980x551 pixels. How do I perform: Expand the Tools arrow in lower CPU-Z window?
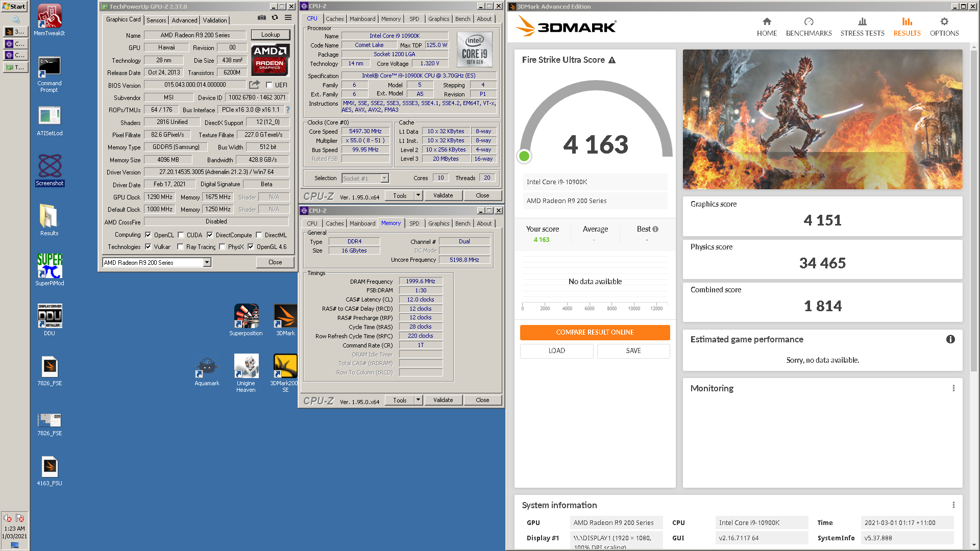(x=418, y=400)
